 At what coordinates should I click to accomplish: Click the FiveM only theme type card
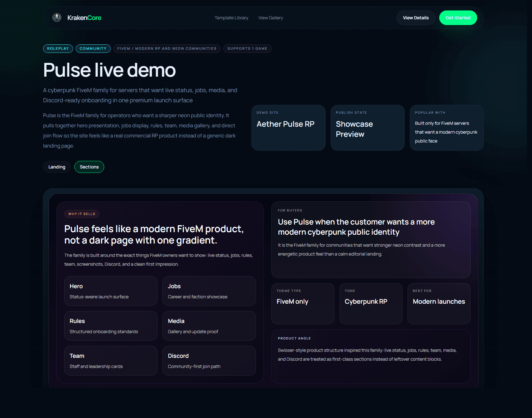tap(303, 304)
